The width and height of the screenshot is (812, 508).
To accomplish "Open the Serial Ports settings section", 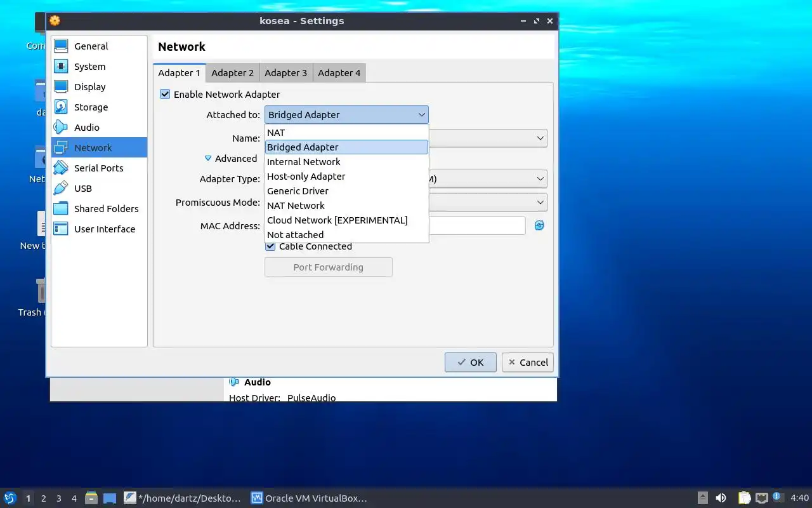I will pos(99,168).
